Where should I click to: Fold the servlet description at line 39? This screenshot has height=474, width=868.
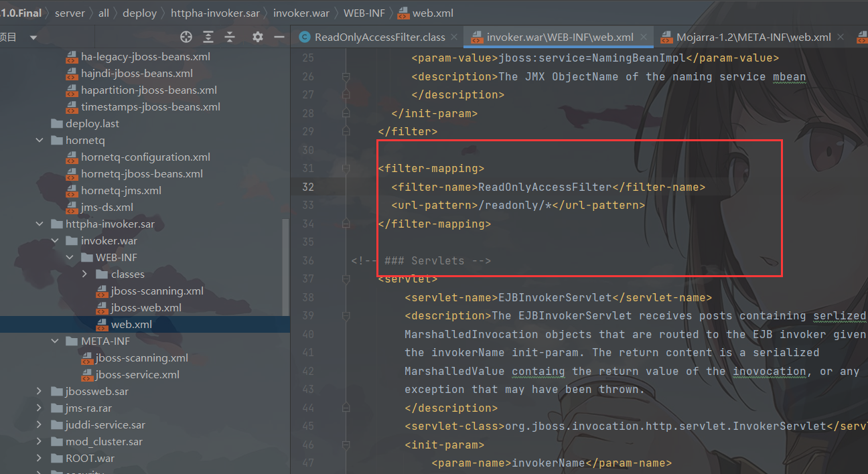pyautogui.click(x=346, y=316)
